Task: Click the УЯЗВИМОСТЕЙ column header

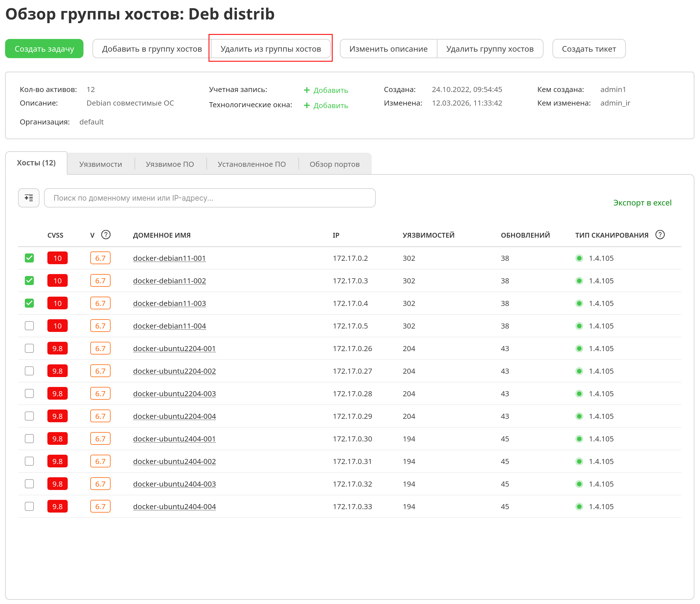Action: (x=428, y=235)
